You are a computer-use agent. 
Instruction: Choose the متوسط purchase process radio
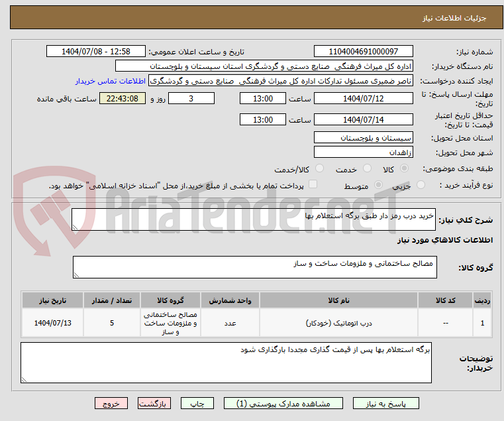click(x=378, y=185)
